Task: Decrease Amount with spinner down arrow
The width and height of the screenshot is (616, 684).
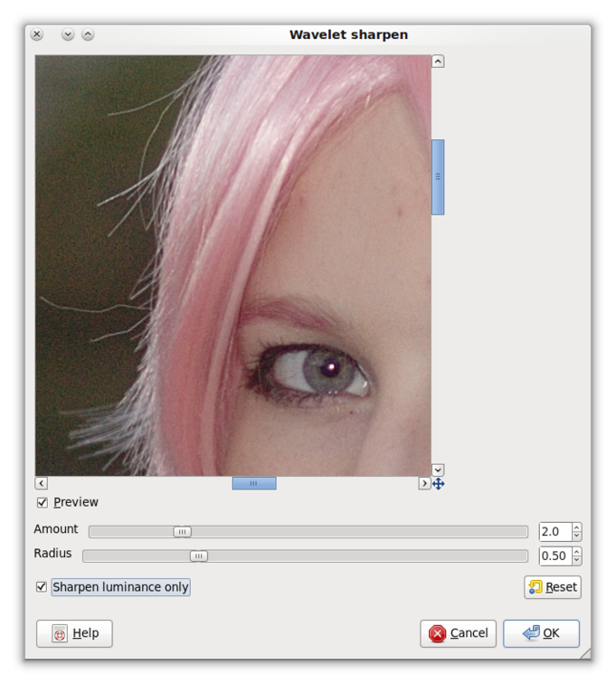Action: [577, 537]
